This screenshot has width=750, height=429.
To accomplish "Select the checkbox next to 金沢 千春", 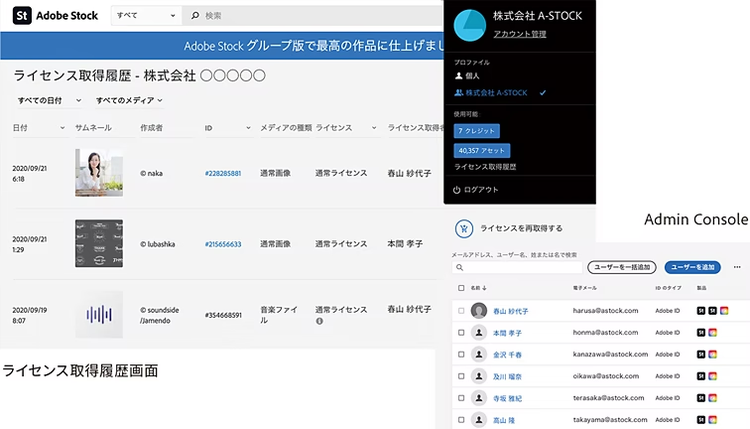I will click(461, 354).
